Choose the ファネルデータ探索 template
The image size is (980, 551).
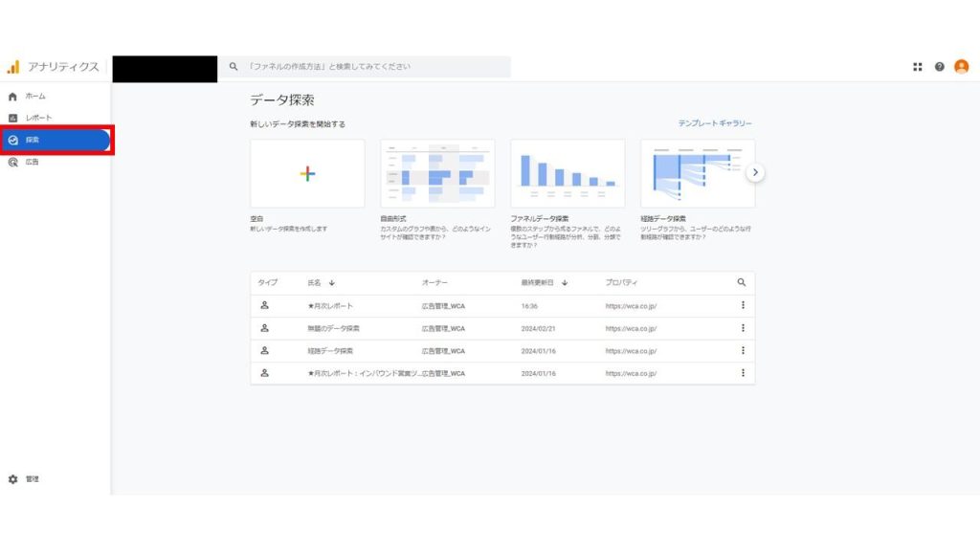click(568, 174)
